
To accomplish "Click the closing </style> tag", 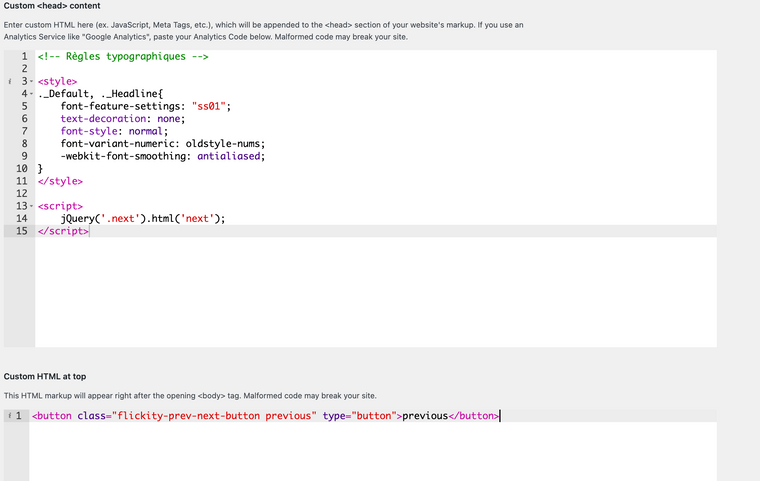I will click(60, 181).
